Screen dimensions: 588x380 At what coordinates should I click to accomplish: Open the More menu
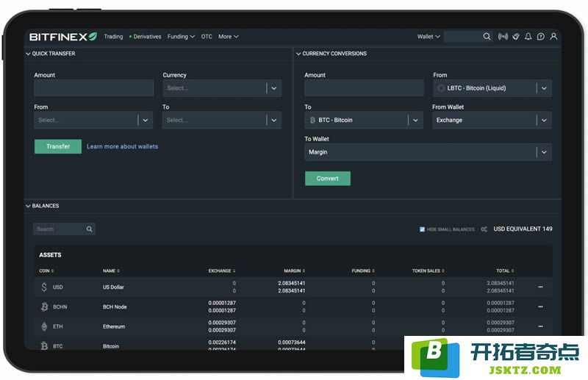point(229,37)
